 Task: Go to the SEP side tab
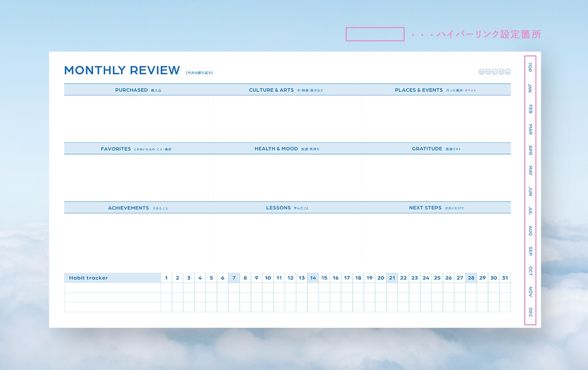pos(530,251)
